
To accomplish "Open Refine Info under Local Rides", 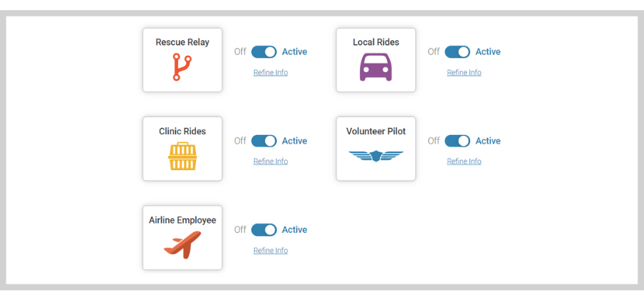I will point(464,73).
